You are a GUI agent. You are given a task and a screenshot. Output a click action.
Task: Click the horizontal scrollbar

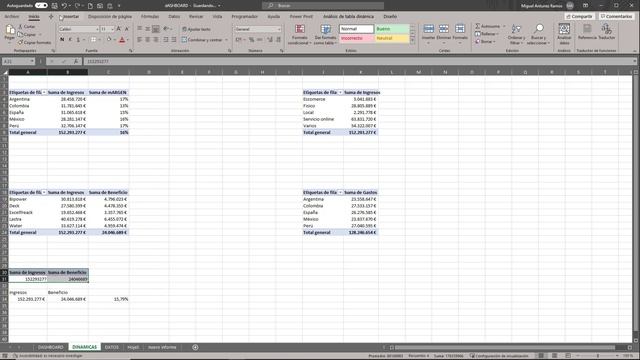tap(504, 347)
